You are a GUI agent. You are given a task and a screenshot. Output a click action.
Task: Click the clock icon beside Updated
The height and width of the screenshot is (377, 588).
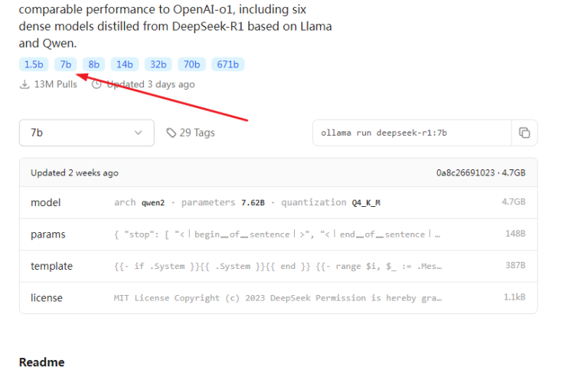[x=96, y=84]
